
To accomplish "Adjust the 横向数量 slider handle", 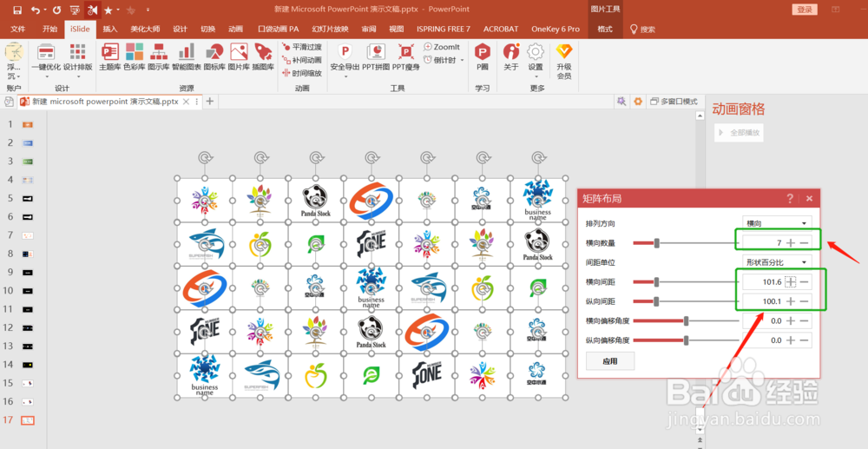I will click(656, 242).
